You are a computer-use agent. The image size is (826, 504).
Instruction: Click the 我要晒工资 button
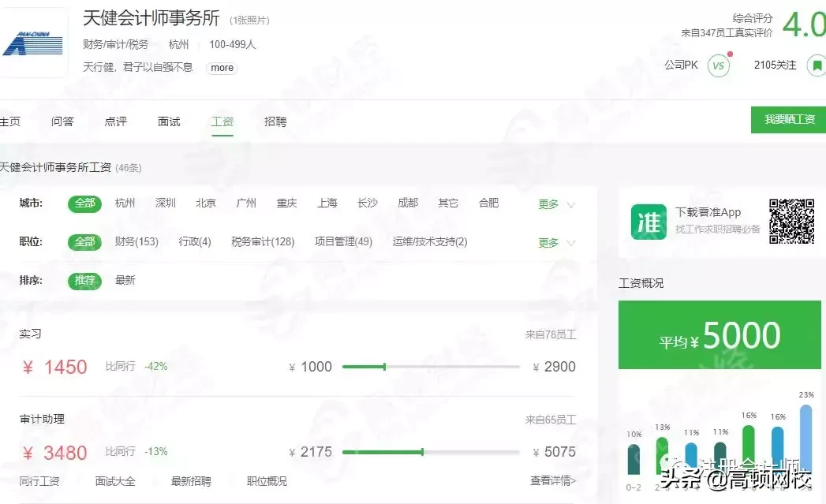click(x=789, y=119)
